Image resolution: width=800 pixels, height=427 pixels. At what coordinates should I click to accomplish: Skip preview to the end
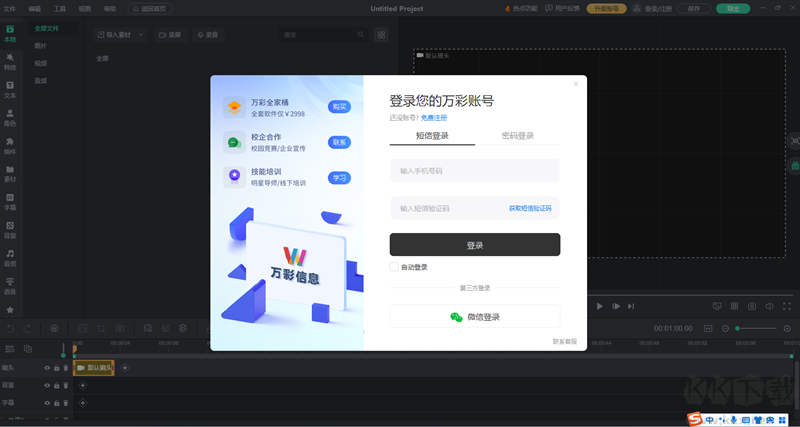(631, 306)
